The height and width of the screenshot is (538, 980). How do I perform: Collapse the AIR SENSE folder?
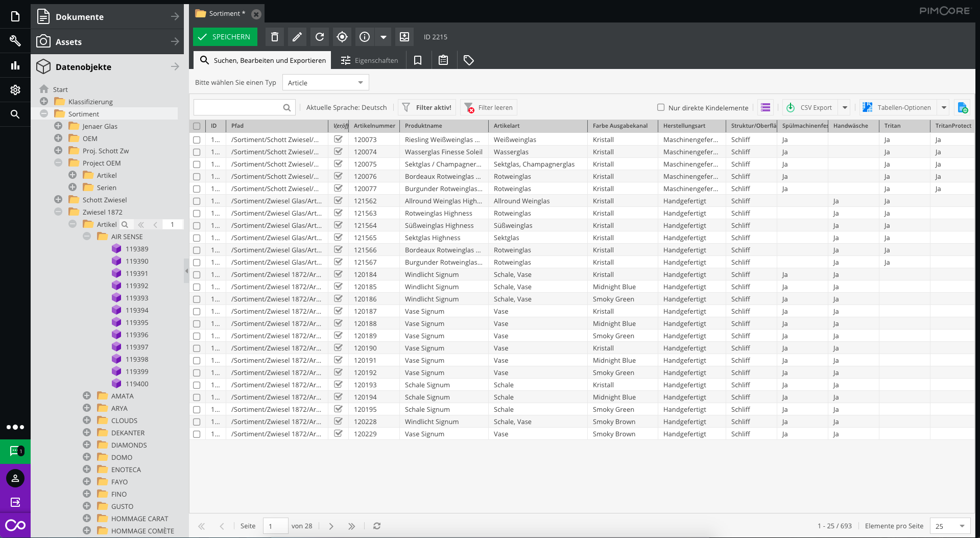87,236
